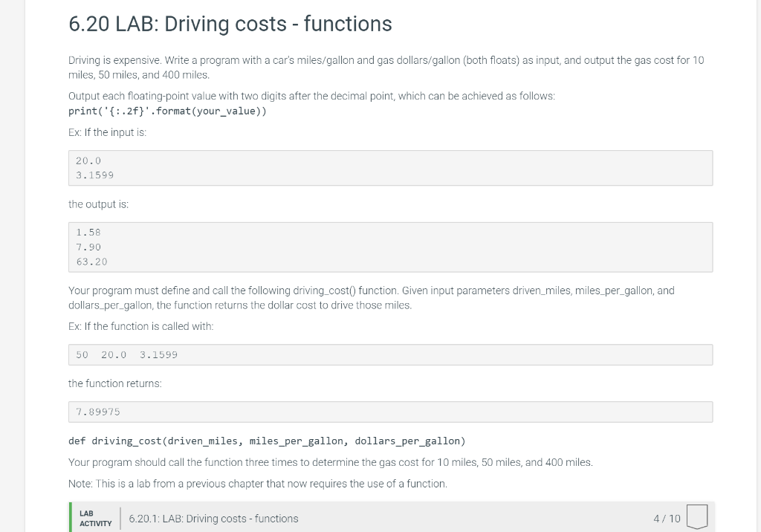Click output value 1.58

(x=88, y=233)
